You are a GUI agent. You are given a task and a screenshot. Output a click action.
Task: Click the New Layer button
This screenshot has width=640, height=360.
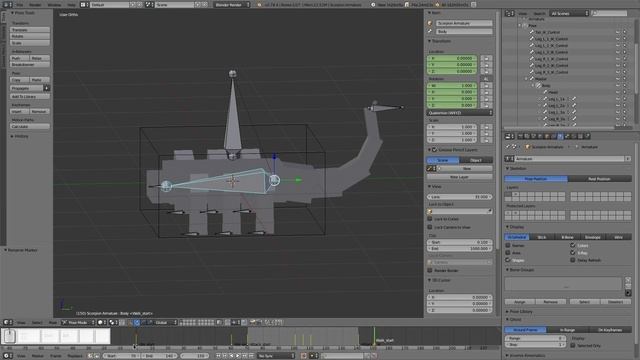click(x=460, y=177)
